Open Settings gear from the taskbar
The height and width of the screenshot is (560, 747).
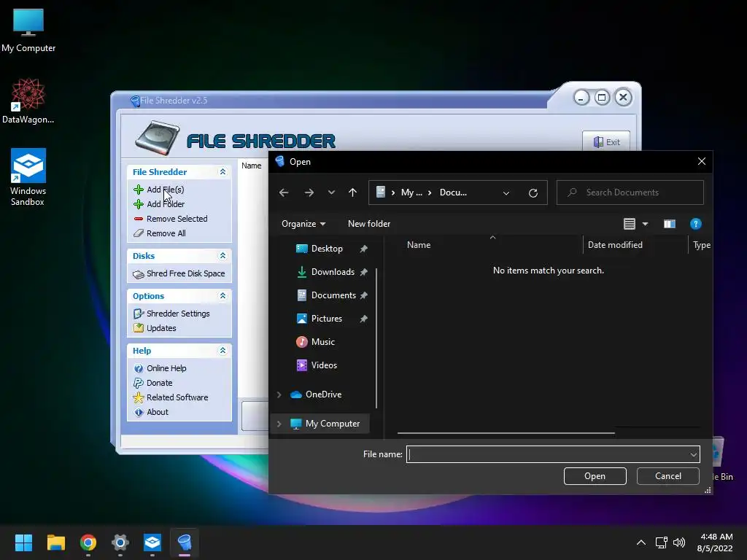coord(120,542)
